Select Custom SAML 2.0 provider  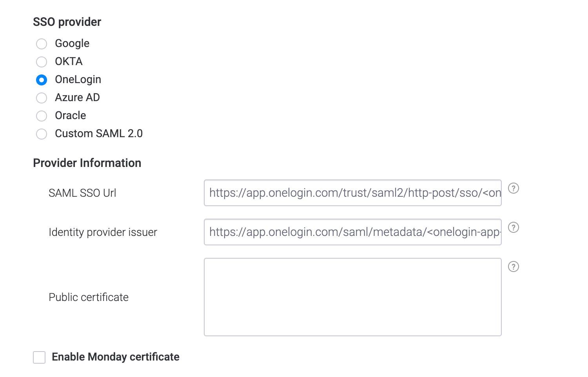pyautogui.click(x=42, y=134)
